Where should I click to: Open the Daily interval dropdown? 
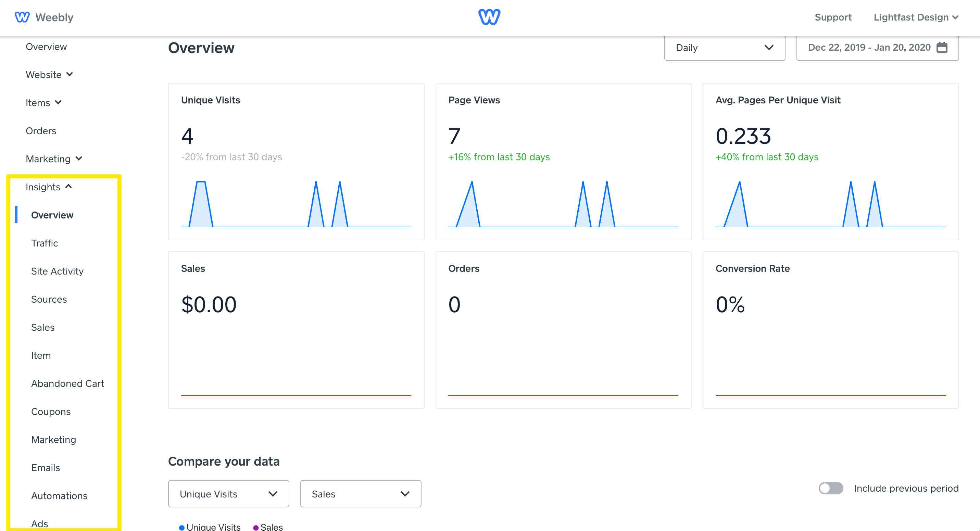click(724, 48)
